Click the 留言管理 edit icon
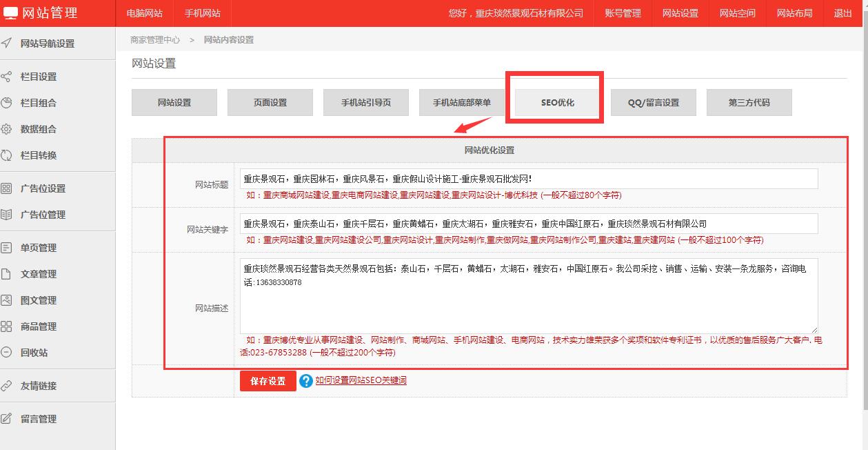This screenshot has height=450, width=868. pos(6,419)
